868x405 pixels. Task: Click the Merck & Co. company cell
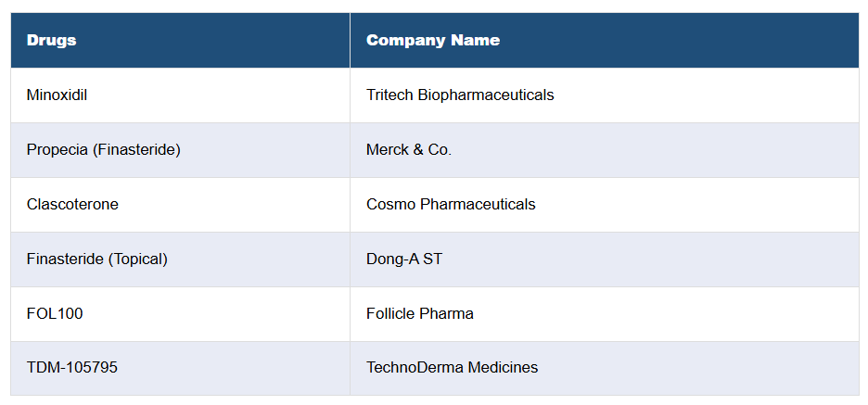[409, 149]
